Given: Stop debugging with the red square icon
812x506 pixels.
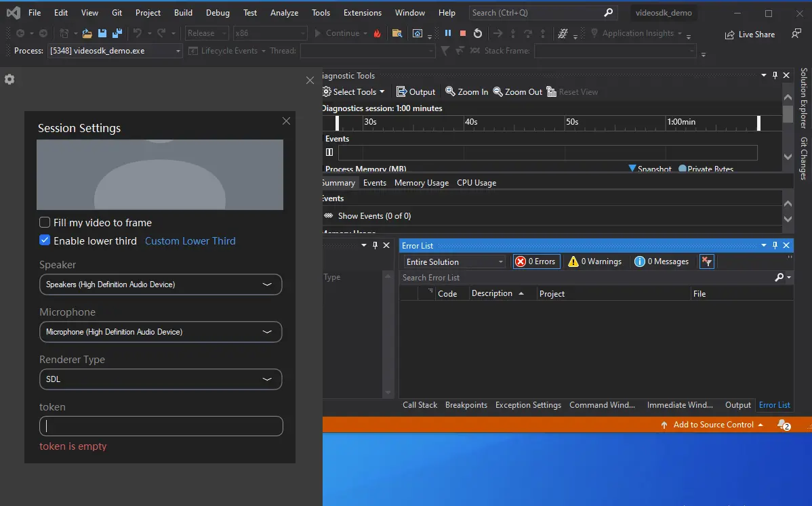Looking at the screenshot, I should click(x=462, y=33).
